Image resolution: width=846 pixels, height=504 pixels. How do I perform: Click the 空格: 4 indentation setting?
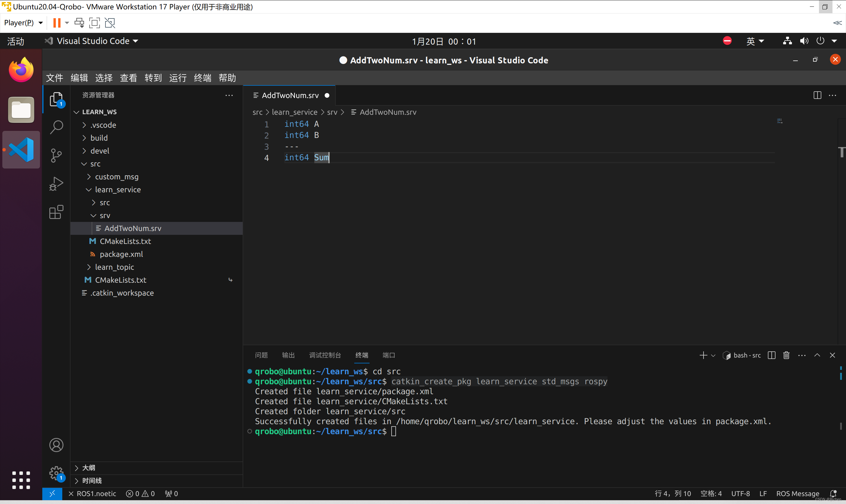pyautogui.click(x=711, y=493)
